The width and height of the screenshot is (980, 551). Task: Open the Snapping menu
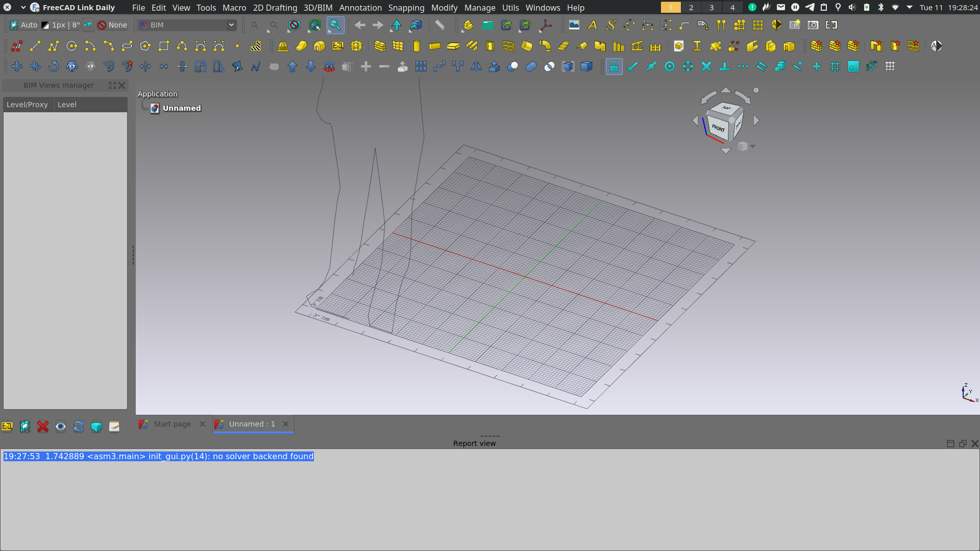406,8
